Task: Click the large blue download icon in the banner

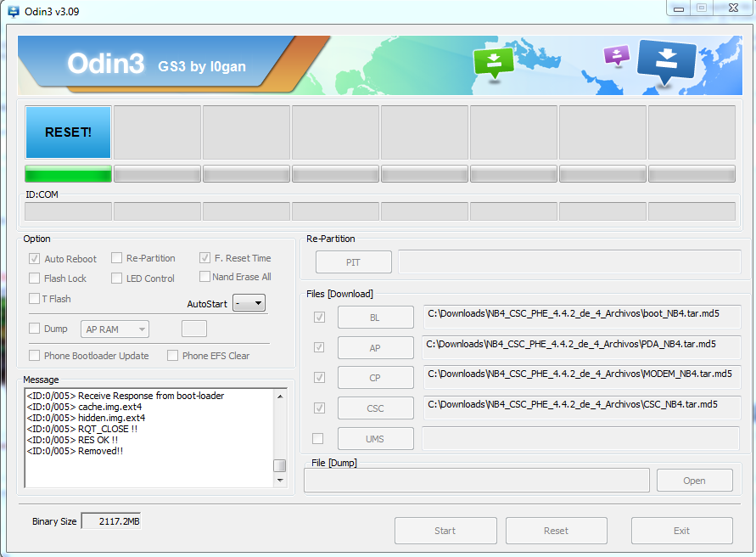Action: [666, 61]
